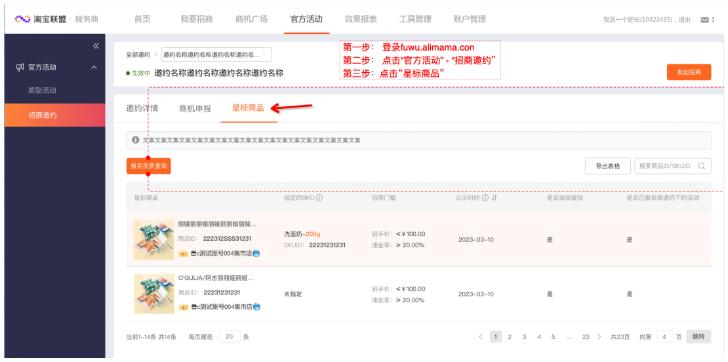
Task: Switch to the 邀约详情 tab
Action: pyautogui.click(x=142, y=108)
